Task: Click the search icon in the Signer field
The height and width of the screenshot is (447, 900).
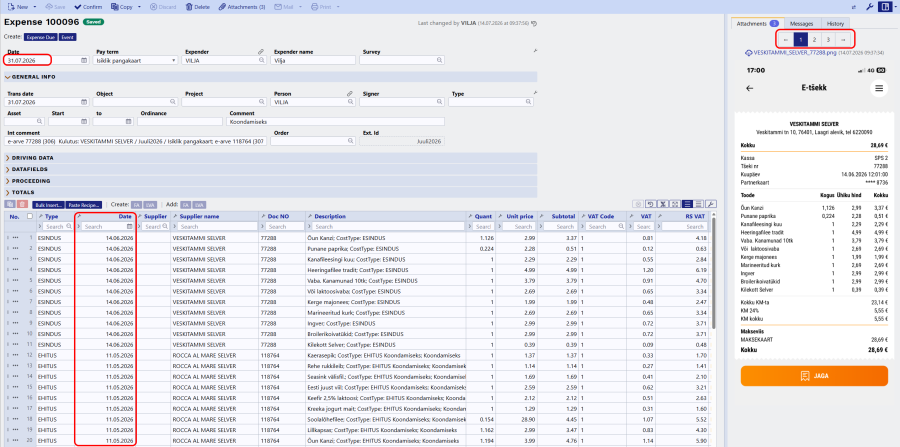Action: click(440, 102)
